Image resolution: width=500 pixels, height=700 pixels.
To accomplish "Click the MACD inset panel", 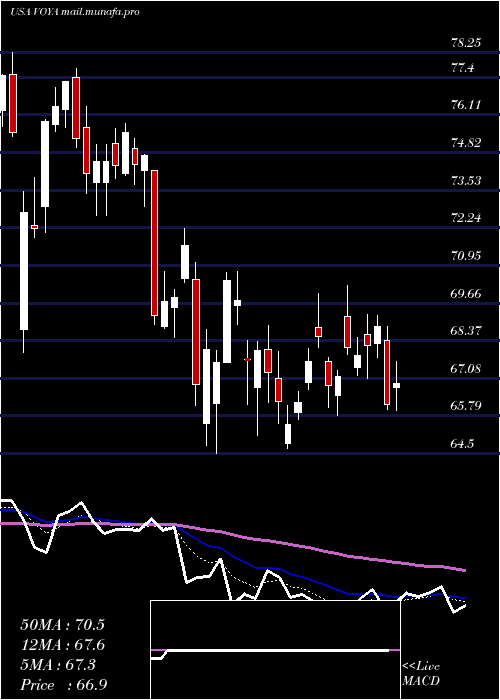I will coord(275,650).
